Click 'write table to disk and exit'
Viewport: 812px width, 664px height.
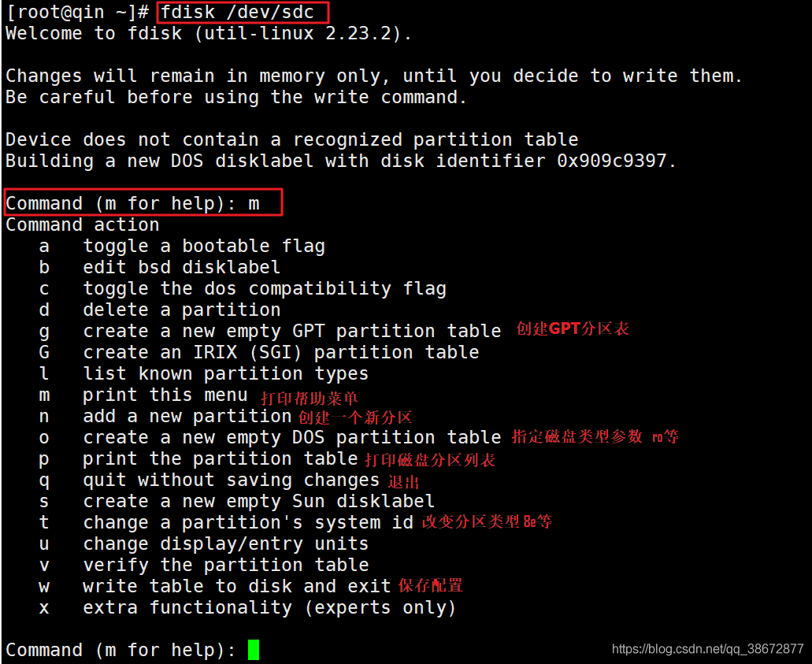click(237, 587)
